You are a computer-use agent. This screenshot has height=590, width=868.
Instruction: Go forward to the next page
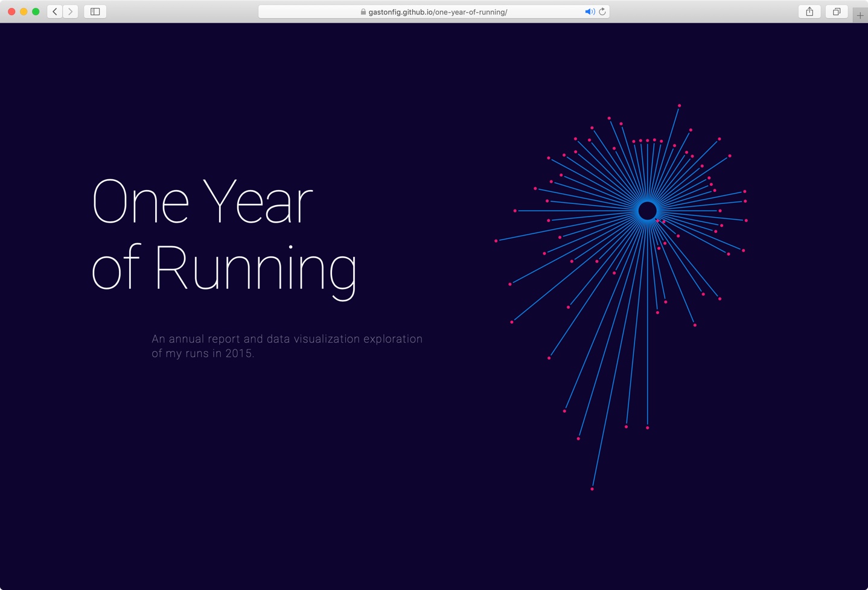(71, 11)
